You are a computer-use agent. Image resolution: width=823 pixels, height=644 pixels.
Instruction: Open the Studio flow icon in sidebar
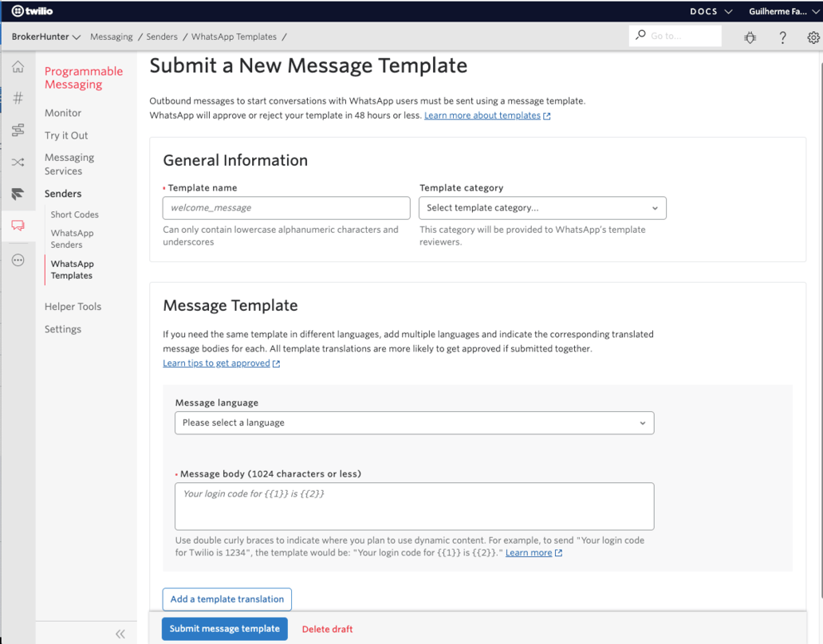[x=18, y=130]
